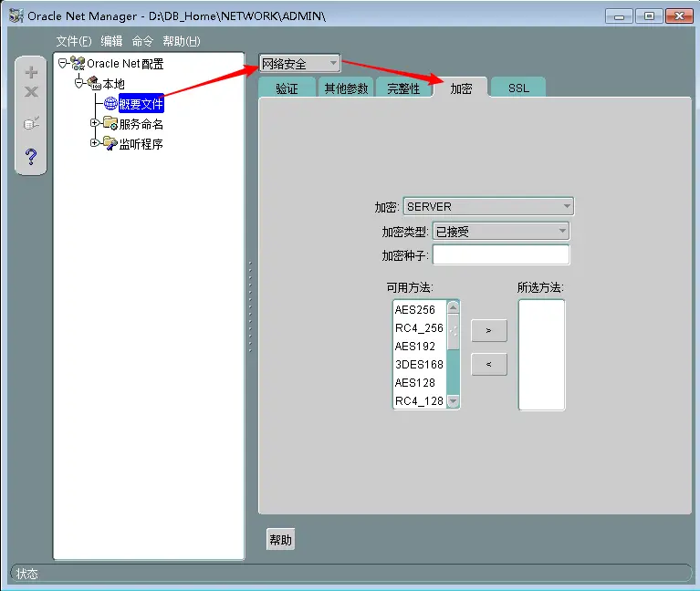Open the 网络安全 category dropdown
Screen dimensions: 700x591
coord(299,63)
